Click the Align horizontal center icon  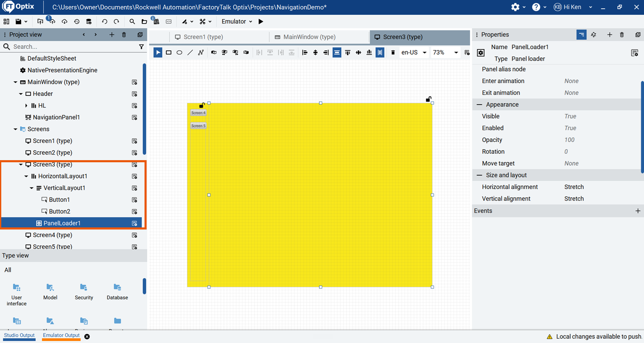coord(315,53)
